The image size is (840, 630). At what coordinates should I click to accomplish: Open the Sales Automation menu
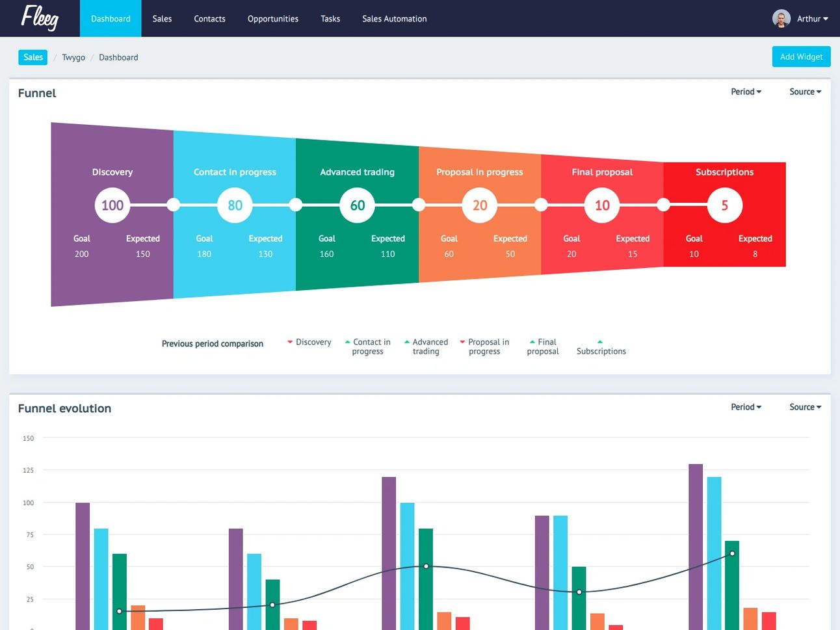tap(395, 19)
